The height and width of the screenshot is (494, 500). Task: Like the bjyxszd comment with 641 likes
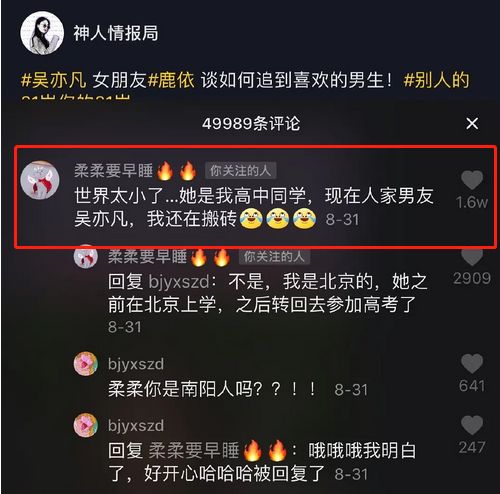tap(472, 364)
